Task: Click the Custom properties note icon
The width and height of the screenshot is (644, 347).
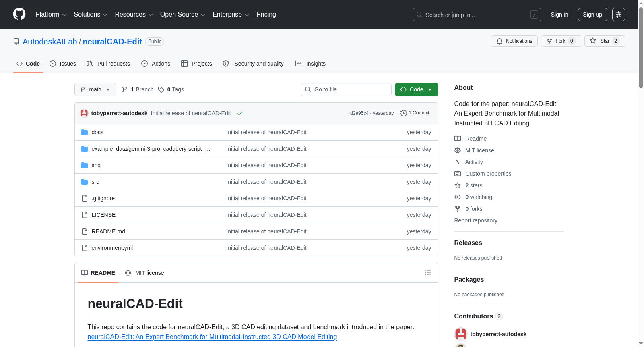Action: [x=458, y=174]
